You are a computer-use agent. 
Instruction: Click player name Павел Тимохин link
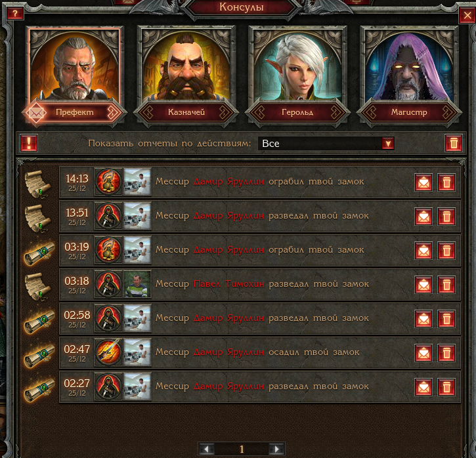click(x=229, y=284)
